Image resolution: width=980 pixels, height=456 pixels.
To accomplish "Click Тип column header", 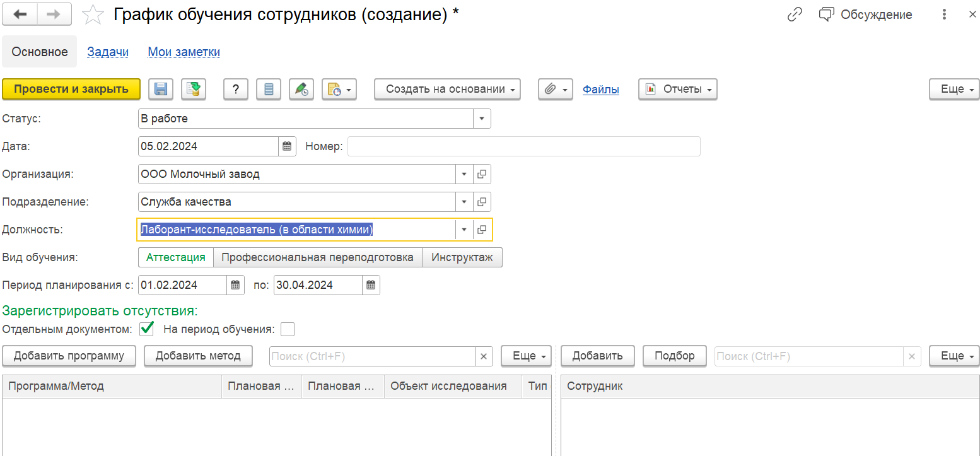I will click(x=537, y=386).
